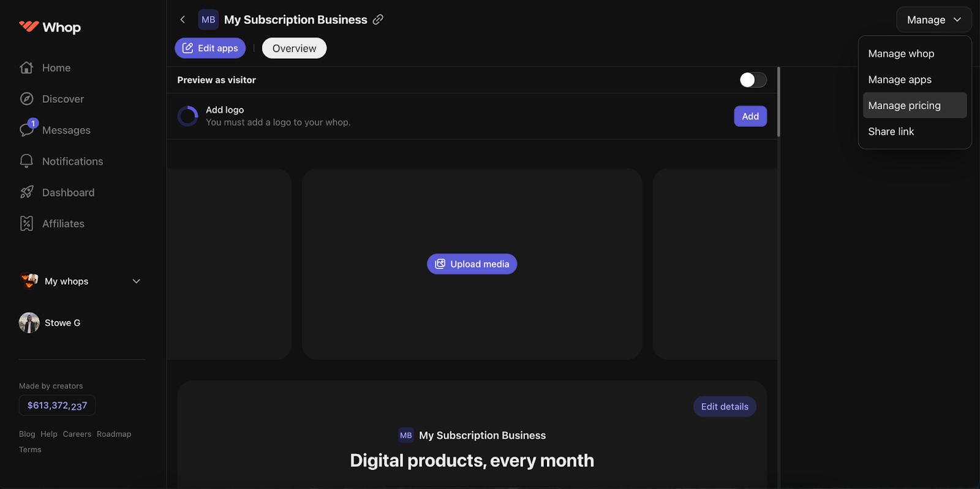Open the Manage dropdown
This screenshot has width=980, height=489.
(x=933, y=19)
